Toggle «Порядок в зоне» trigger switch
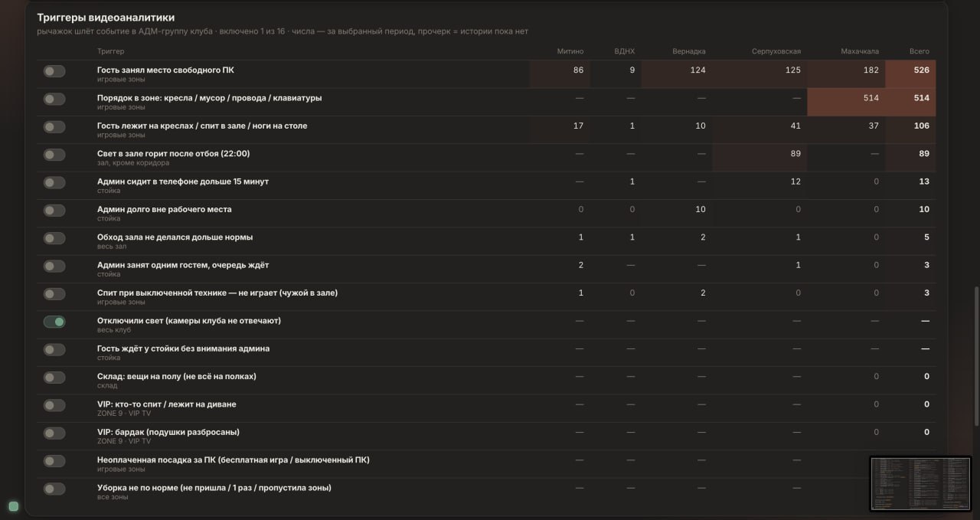Viewport: 980px width, 520px height. click(54, 99)
